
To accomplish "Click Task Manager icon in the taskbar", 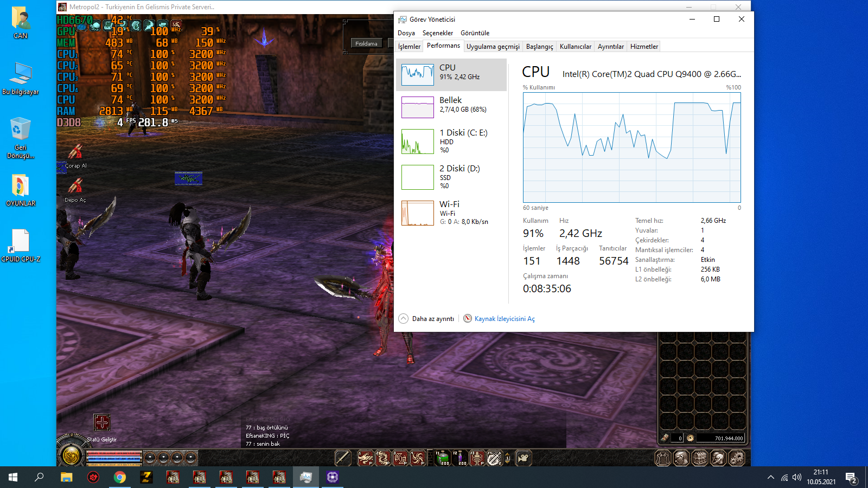I will pyautogui.click(x=306, y=477).
